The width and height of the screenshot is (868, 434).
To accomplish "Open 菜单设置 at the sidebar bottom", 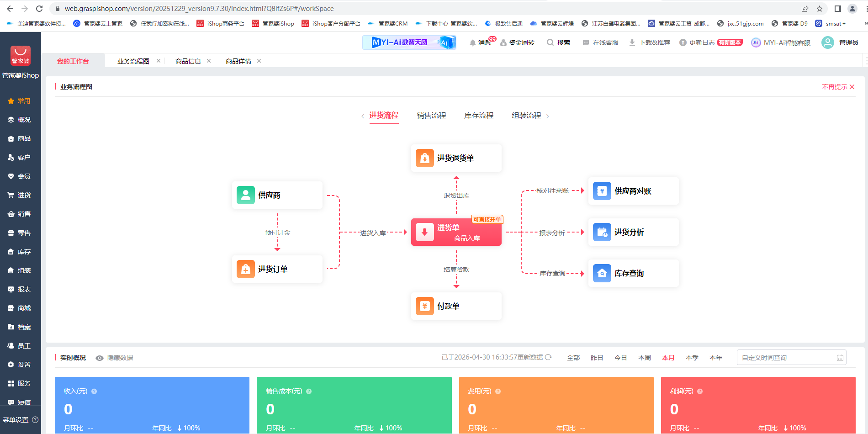I will tap(20, 420).
